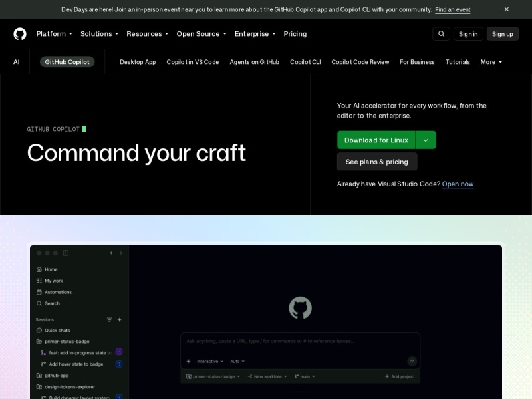The height and width of the screenshot is (399, 532).
Task: Select primer-status-badge project in sidebar
Action: [63, 342]
